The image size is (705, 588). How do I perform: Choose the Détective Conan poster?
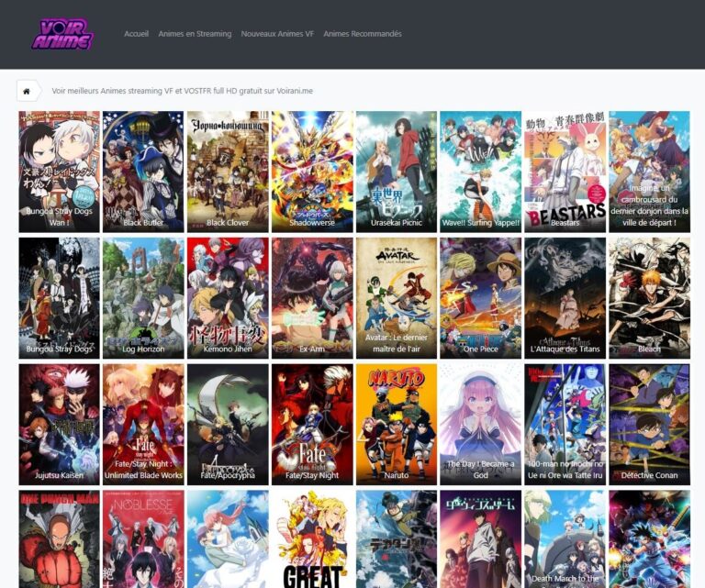click(x=649, y=425)
